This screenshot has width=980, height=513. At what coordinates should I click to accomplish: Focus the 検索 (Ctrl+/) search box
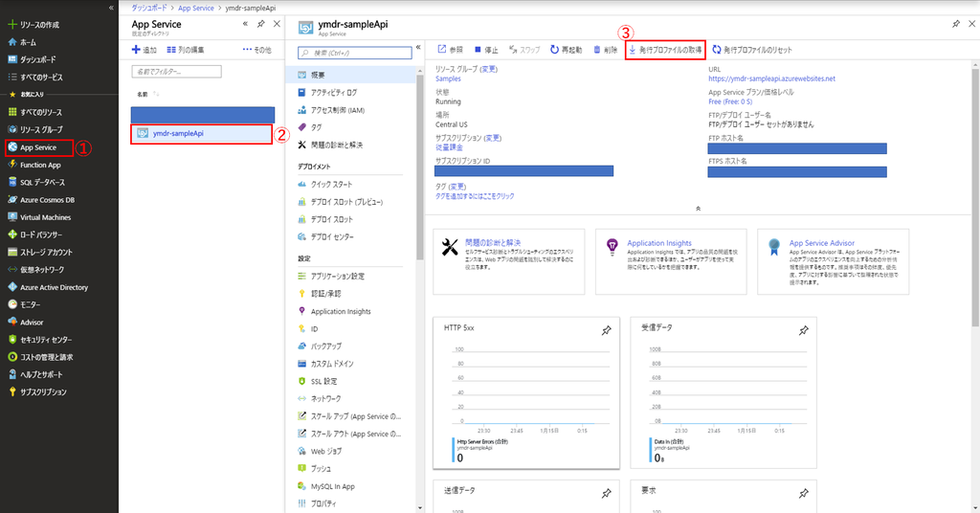(355, 53)
